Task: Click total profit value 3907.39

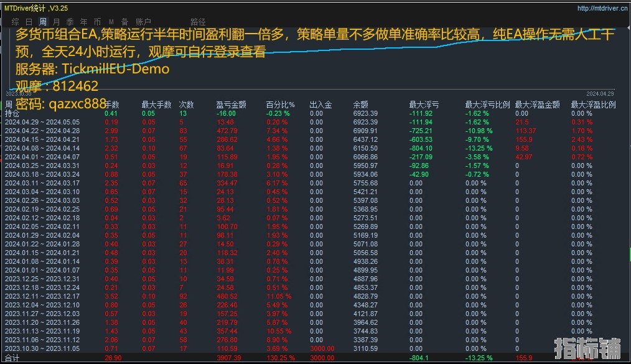Action: (229, 358)
